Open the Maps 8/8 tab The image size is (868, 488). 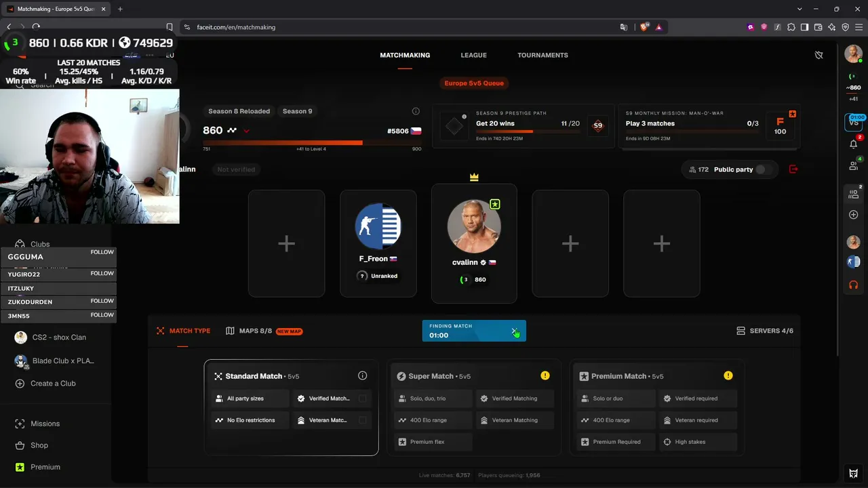pos(264,331)
